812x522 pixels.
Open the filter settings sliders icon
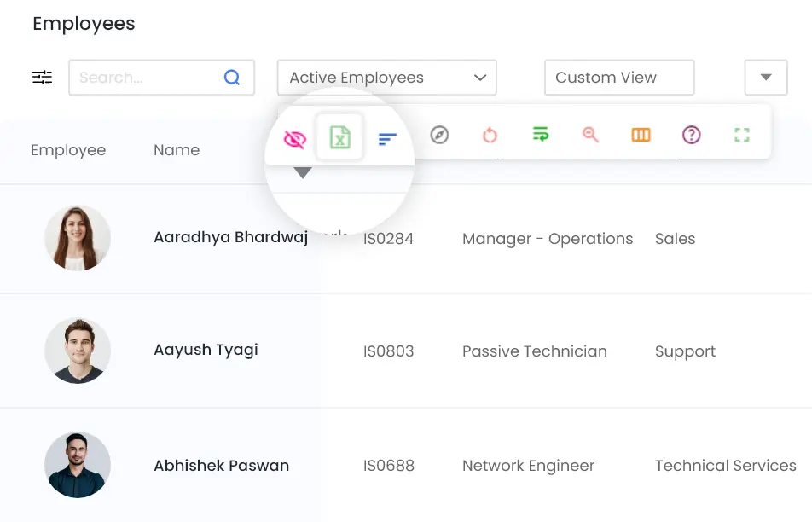[x=43, y=78]
